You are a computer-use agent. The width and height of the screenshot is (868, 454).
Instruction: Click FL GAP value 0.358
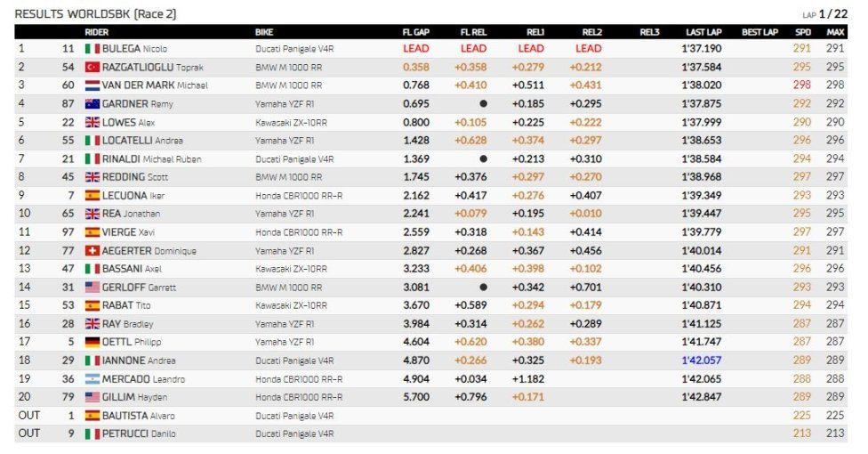pyautogui.click(x=416, y=67)
